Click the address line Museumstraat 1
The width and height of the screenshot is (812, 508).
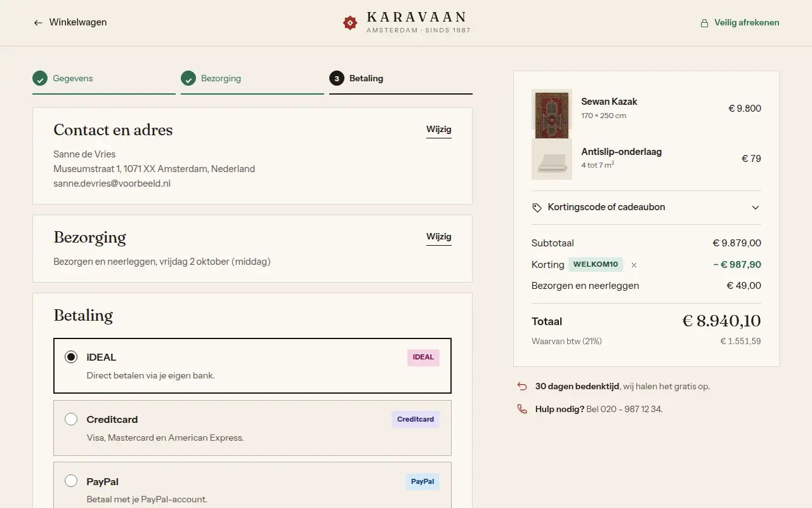click(154, 169)
